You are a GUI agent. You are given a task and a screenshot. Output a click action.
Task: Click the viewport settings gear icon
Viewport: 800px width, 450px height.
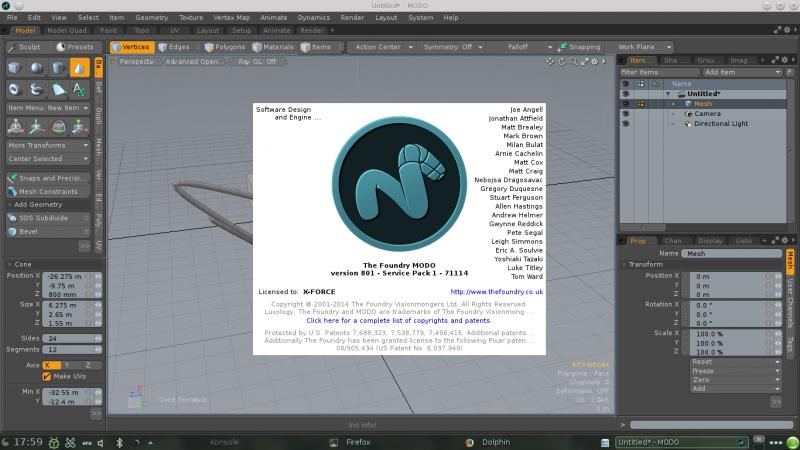pos(594,61)
